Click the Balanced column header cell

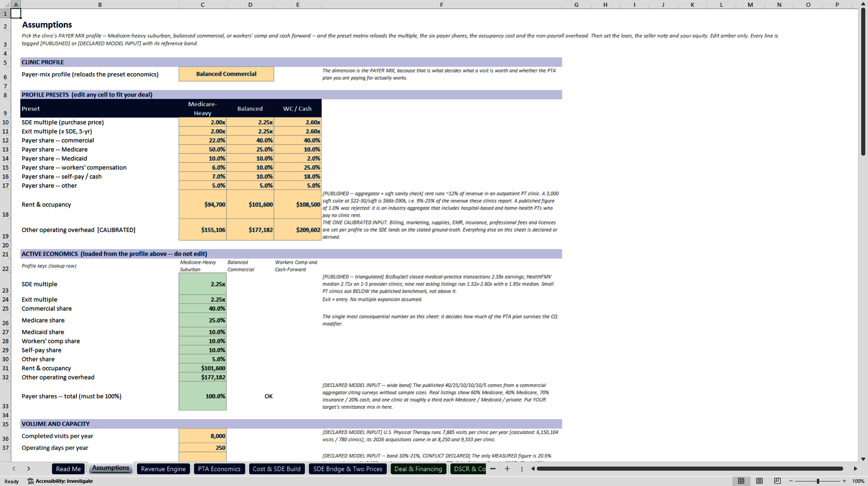coord(250,108)
